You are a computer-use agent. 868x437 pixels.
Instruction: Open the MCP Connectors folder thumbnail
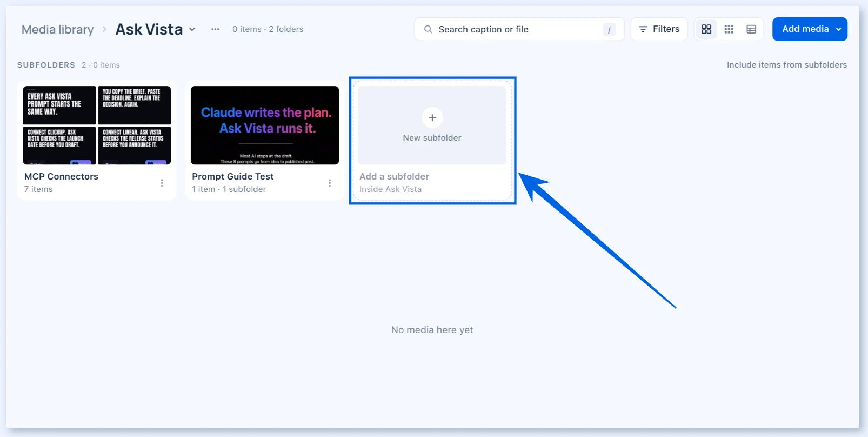97,125
